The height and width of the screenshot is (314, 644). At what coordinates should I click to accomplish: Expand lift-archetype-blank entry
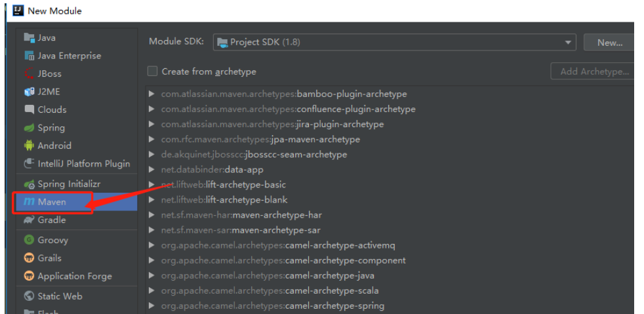[x=151, y=200]
